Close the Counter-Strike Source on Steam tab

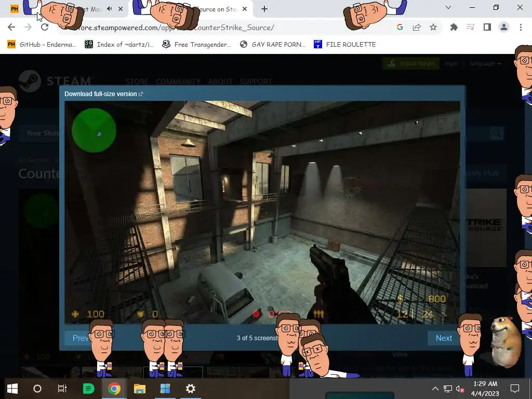pyautogui.click(x=245, y=9)
